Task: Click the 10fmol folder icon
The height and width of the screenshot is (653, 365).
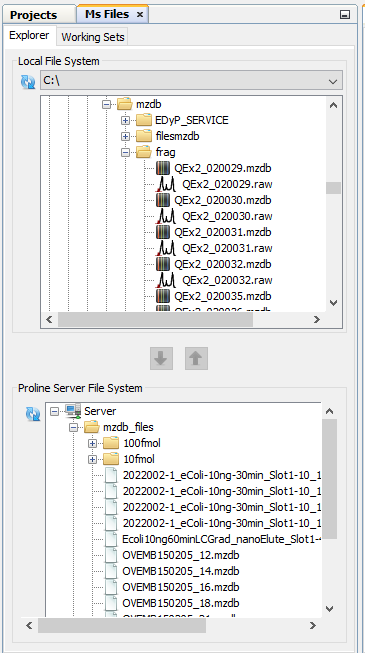Action: (111, 459)
